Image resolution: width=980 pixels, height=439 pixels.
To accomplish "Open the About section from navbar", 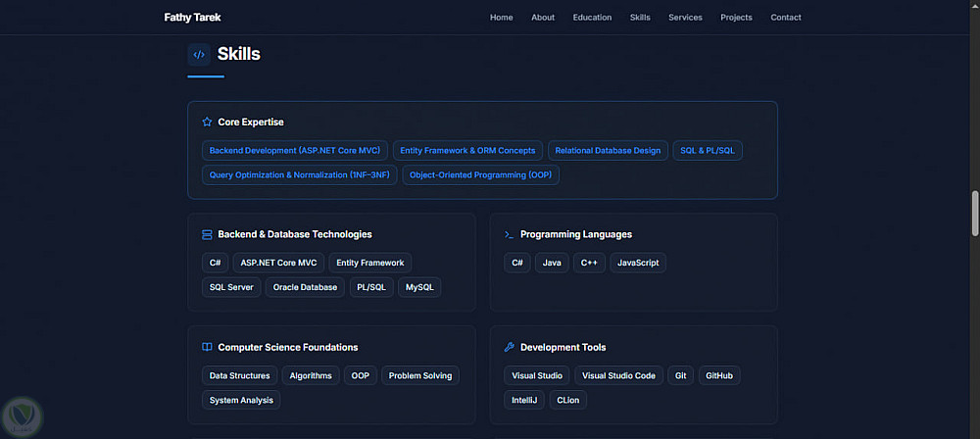I will [543, 18].
